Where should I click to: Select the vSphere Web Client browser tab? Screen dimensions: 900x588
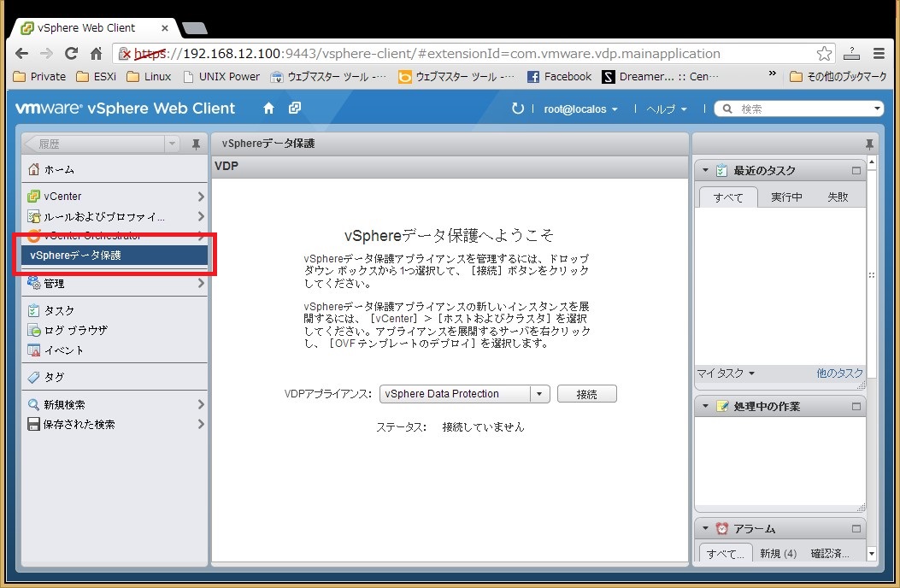(x=95, y=27)
